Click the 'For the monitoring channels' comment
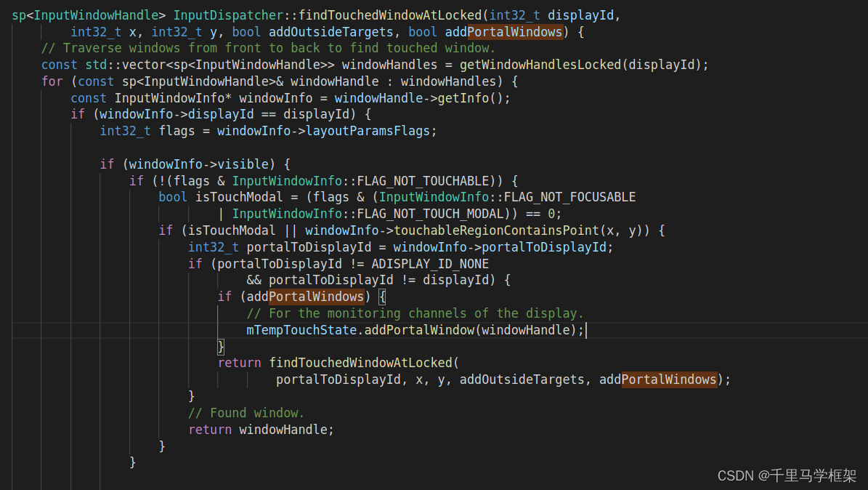The width and height of the screenshot is (868, 490). [415, 314]
